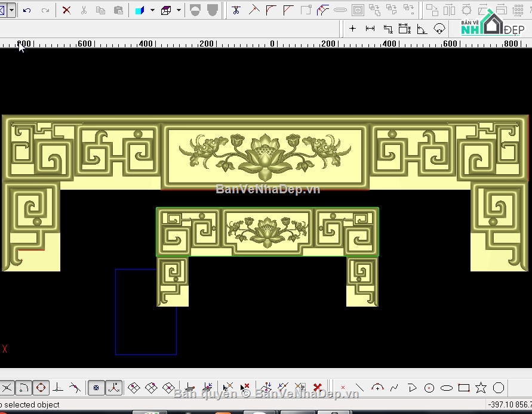Click the horizontal dimension measure icon
Viewport: 532px width, 414px height.
[370, 29]
